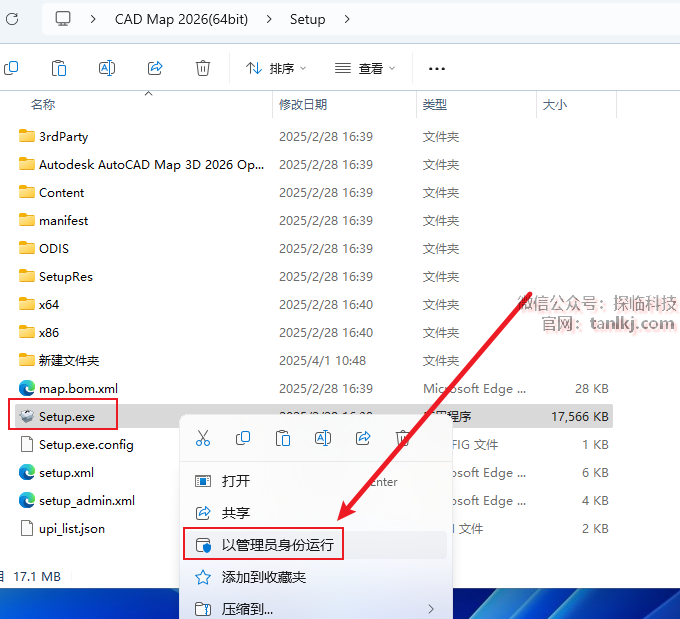
Task: Open the CAD Map 2026(64bit) breadcrumb
Action: click(181, 19)
